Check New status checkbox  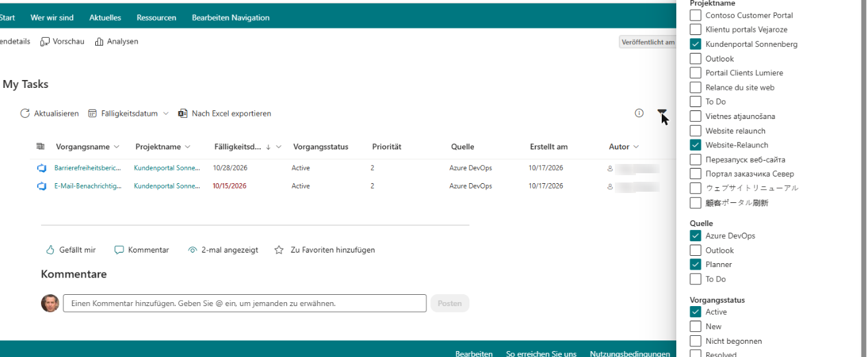[x=695, y=327]
